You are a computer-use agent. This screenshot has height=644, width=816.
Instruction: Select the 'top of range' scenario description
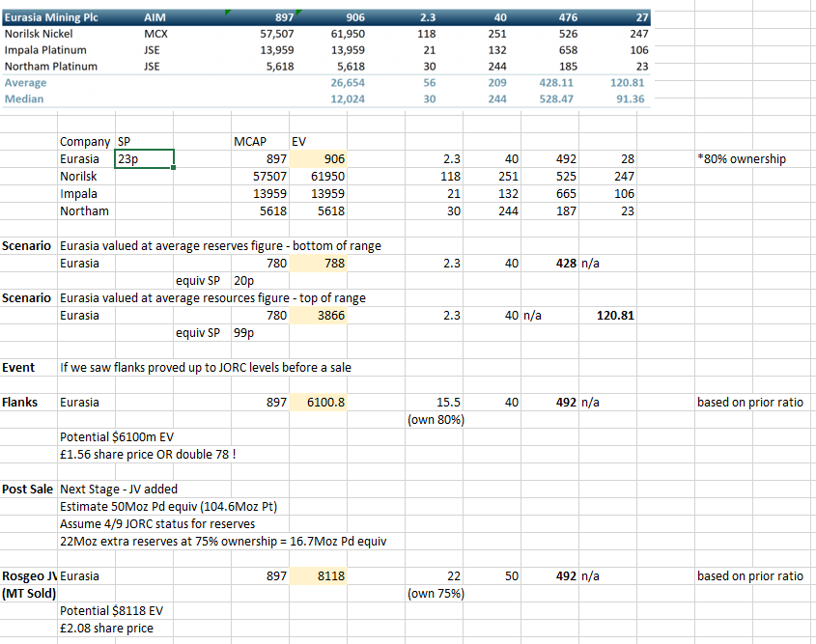(212, 297)
